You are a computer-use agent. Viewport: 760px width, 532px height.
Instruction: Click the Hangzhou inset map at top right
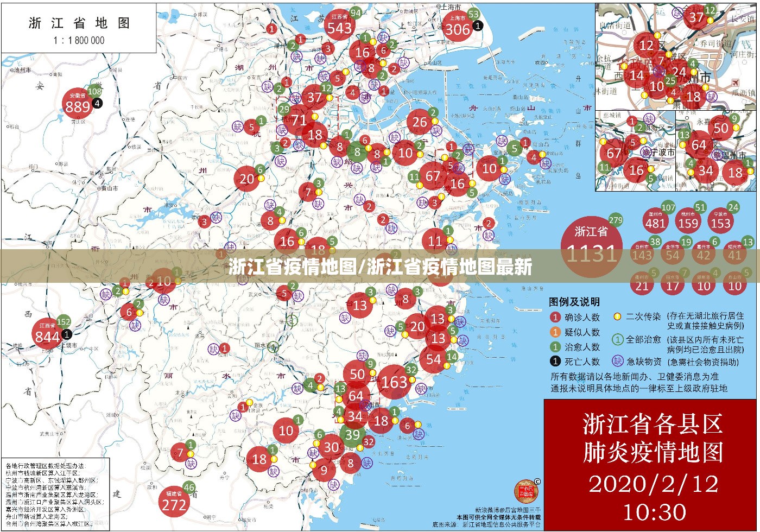pos(675,56)
